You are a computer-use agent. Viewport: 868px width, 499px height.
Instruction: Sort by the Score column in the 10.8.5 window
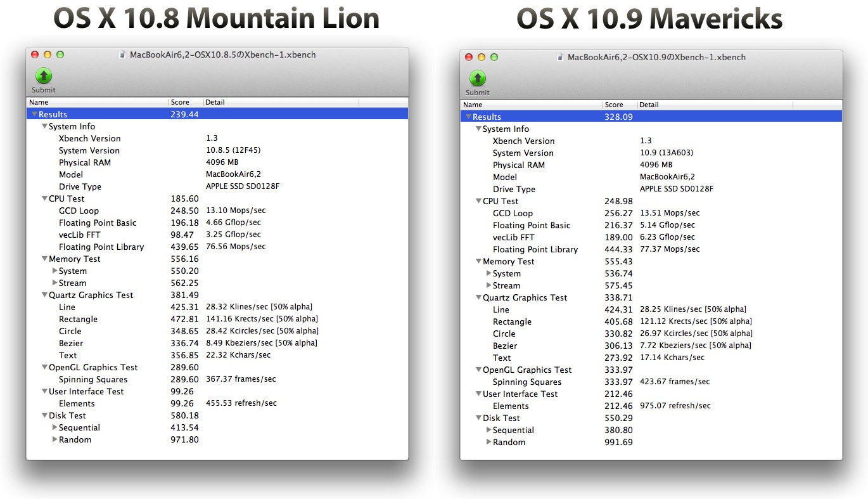(x=186, y=102)
